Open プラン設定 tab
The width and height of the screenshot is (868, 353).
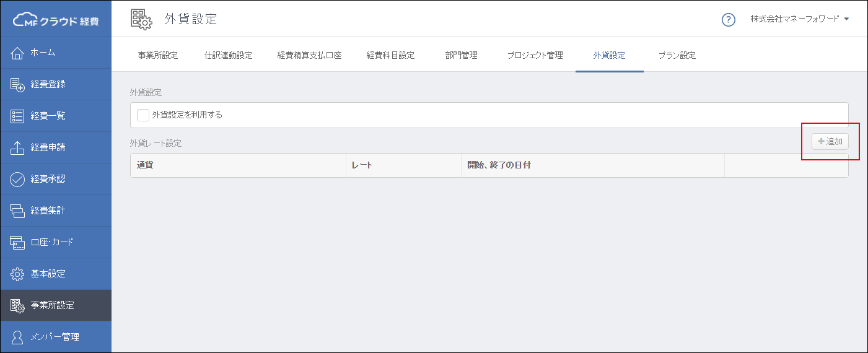click(x=677, y=55)
